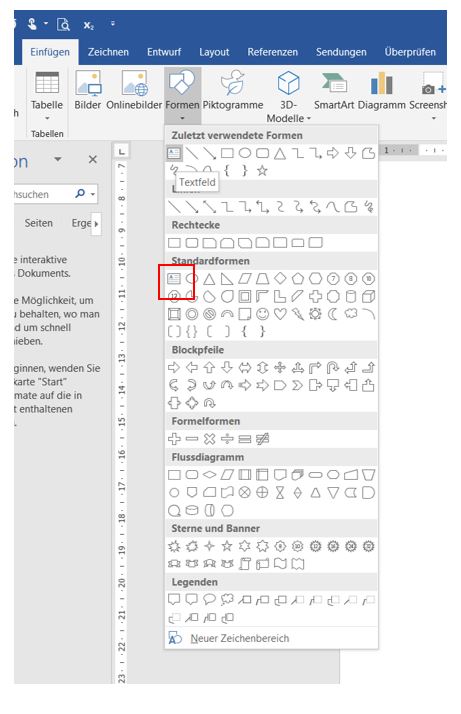Open the Piktogramme gallery
461x714 pixels.
pyautogui.click(x=232, y=91)
